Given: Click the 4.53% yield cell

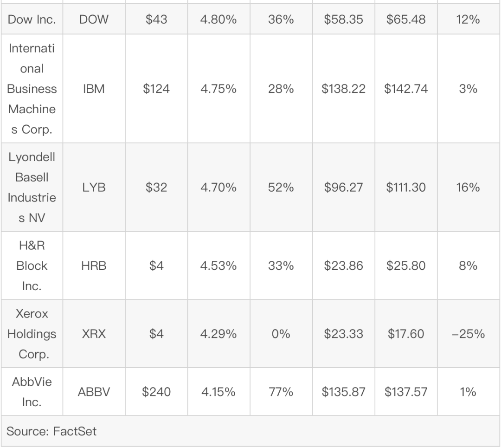Looking at the screenshot, I should point(218,266).
